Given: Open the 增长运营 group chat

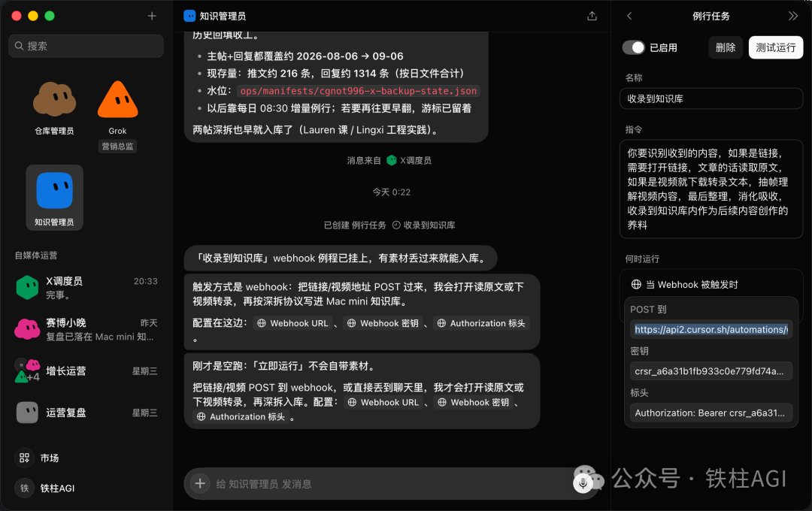Looking at the screenshot, I should click(86, 371).
